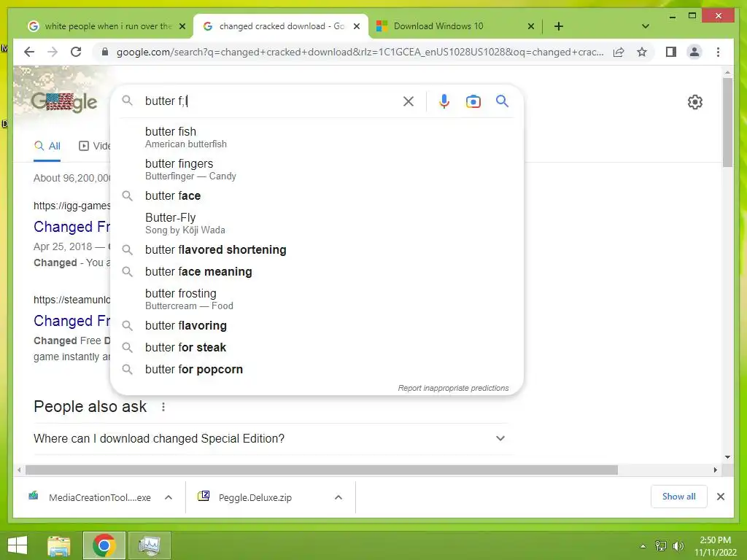Close the 'changed cracked download' tab
The width and height of the screenshot is (747, 560).
356,26
